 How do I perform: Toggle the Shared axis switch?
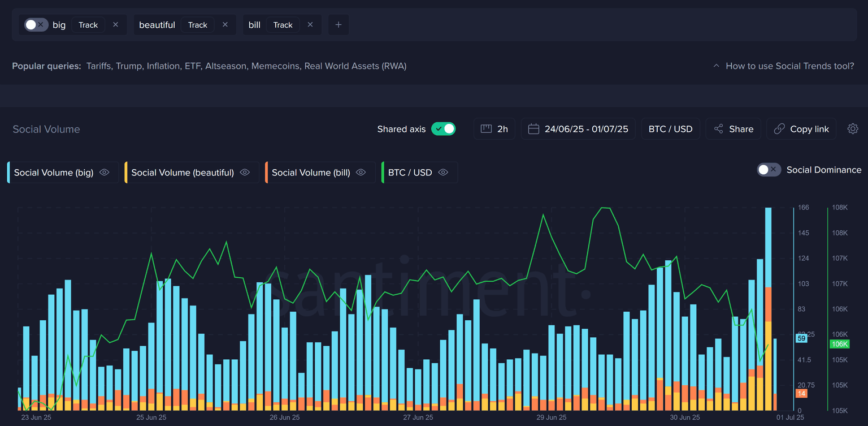(x=443, y=129)
